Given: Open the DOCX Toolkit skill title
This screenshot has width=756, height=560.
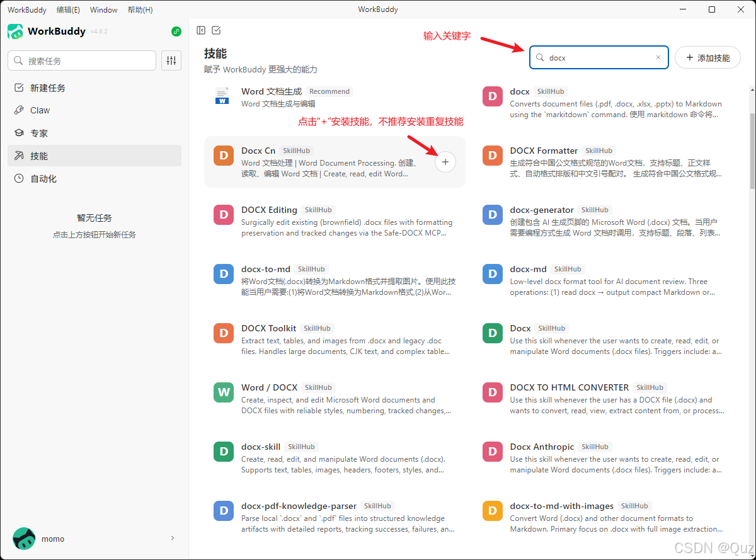Looking at the screenshot, I should pos(268,328).
